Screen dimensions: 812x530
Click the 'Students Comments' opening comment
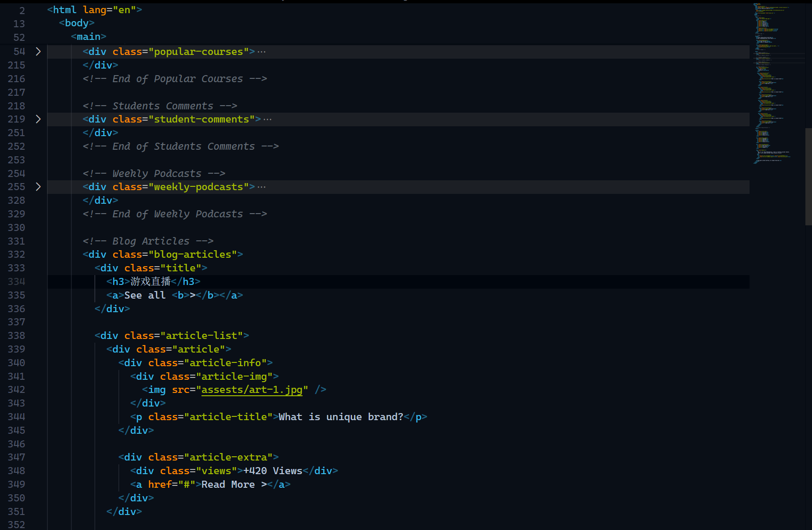coord(160,106)
